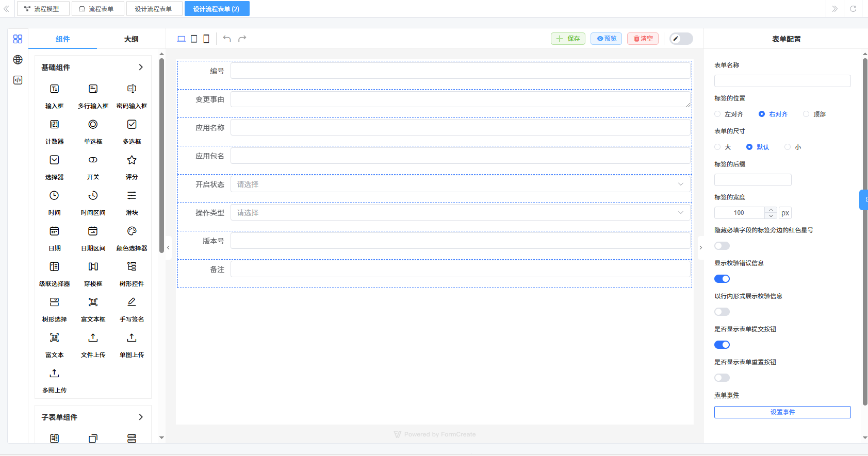Pick the 颜色选择器 color picker component
The image size is (868, 456).
[132, 238]
